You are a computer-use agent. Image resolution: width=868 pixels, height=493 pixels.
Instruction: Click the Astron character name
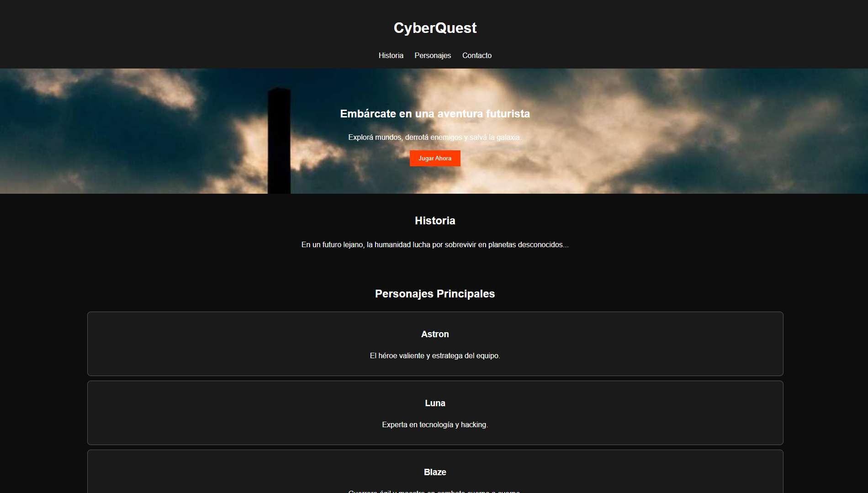pos(435,334)
